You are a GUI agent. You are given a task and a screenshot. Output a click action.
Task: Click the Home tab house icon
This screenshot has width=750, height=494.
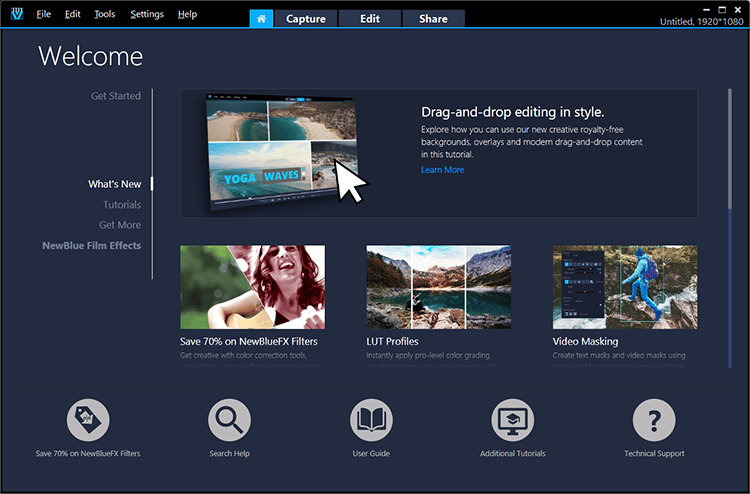pos(260,18)
